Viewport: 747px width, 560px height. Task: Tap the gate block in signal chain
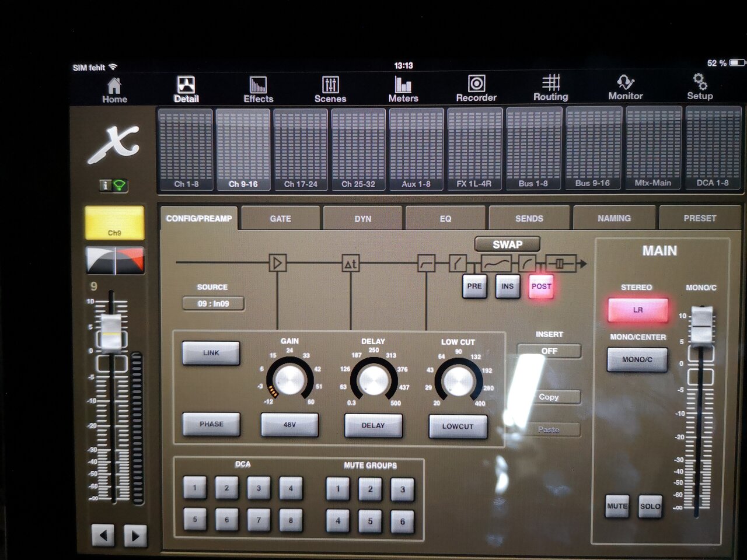coord(457,264)
